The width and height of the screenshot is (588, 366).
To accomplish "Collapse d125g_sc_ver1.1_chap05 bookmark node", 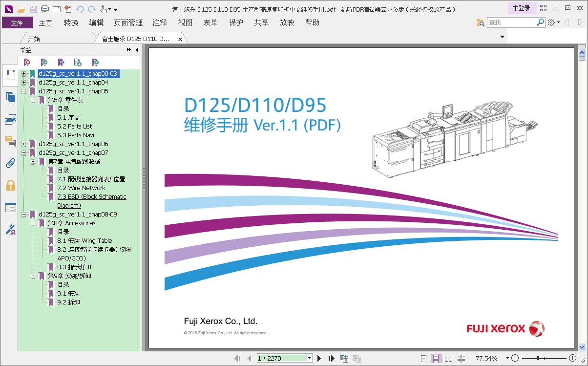I will (23, 91).
